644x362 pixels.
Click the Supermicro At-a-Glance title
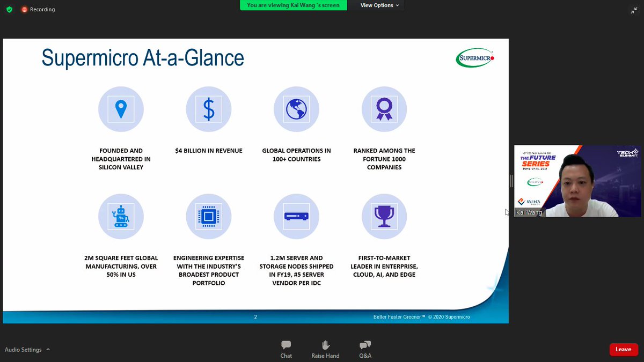[143, 58]
